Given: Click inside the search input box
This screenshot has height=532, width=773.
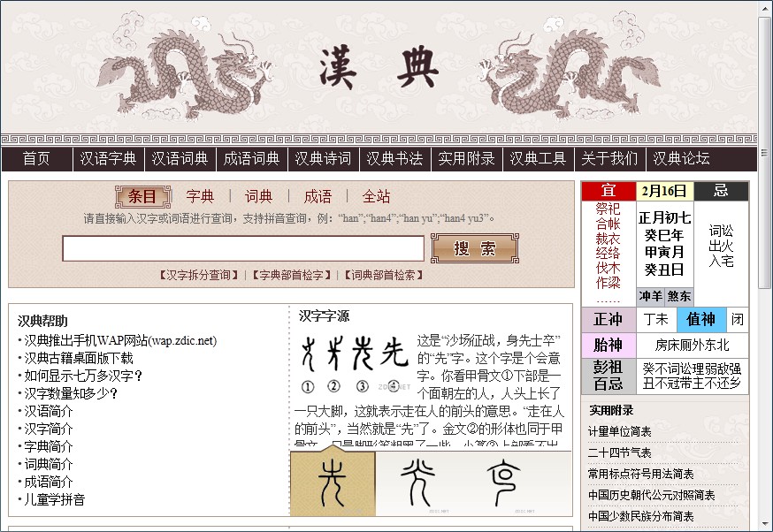Looking at the screenshot, I should point(243,248).
